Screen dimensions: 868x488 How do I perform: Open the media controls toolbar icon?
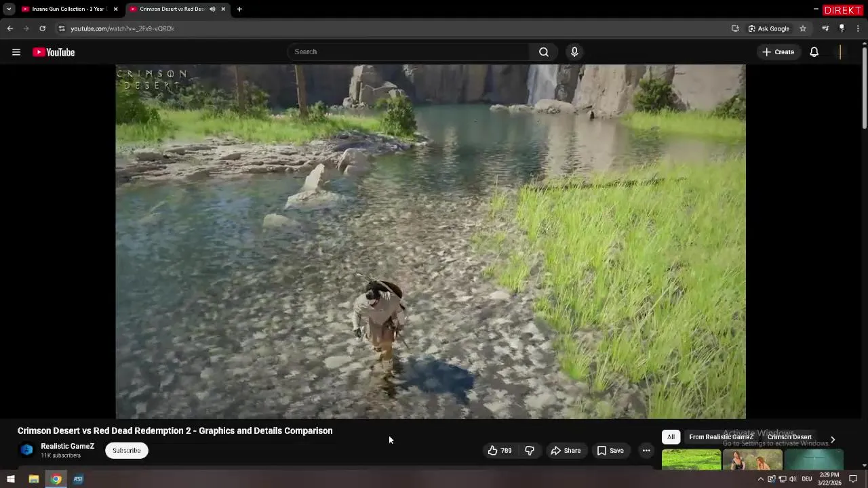tap(825, 28)
